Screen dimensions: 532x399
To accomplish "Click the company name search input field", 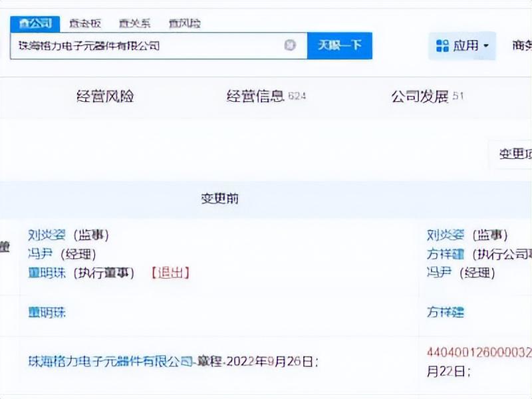I will point(146,46).
